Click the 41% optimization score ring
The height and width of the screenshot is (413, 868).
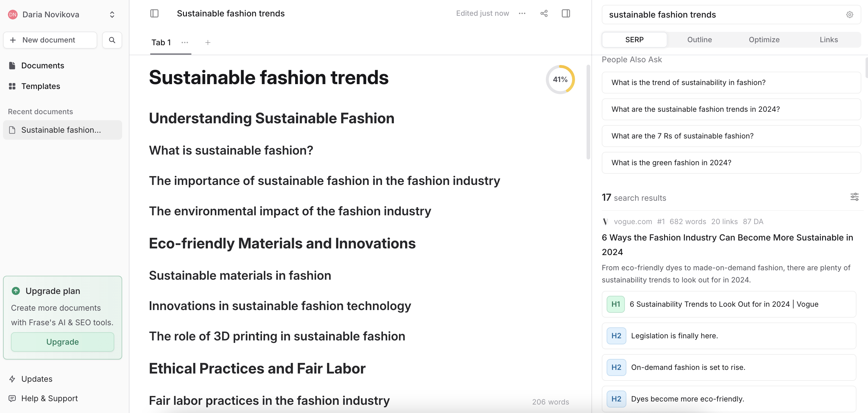pos(560,80)
